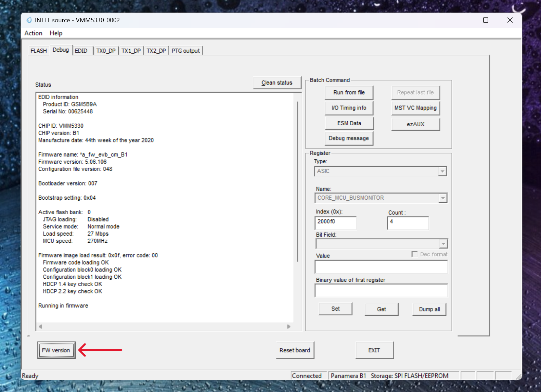Click the Count input field
This screenshot has width=541, height=392.
408,223
